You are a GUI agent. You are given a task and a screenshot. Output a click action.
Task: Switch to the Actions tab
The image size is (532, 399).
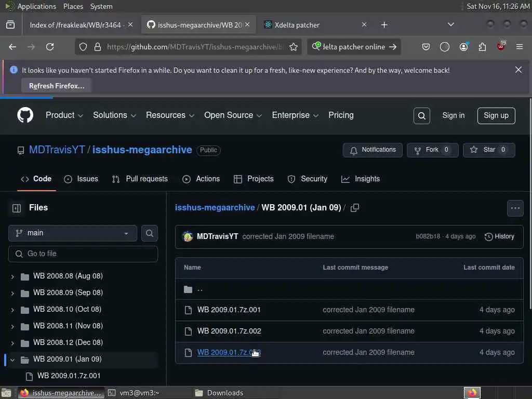(x=201, y=179)
